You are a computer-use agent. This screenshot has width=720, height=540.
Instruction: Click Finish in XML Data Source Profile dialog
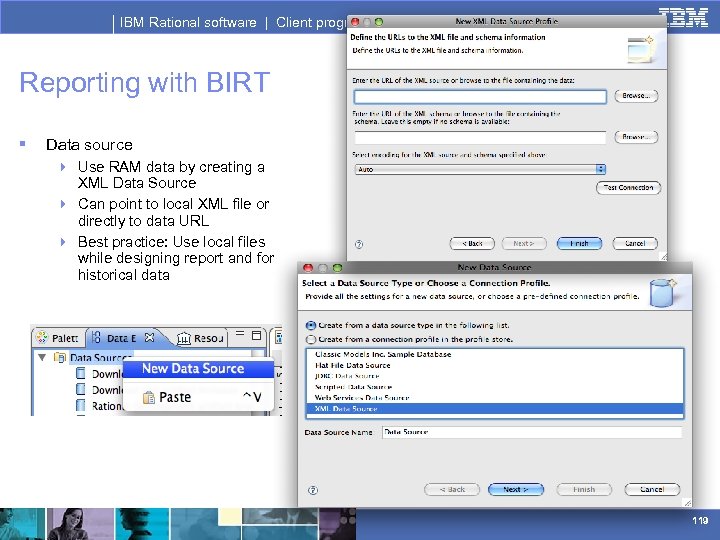579,243
